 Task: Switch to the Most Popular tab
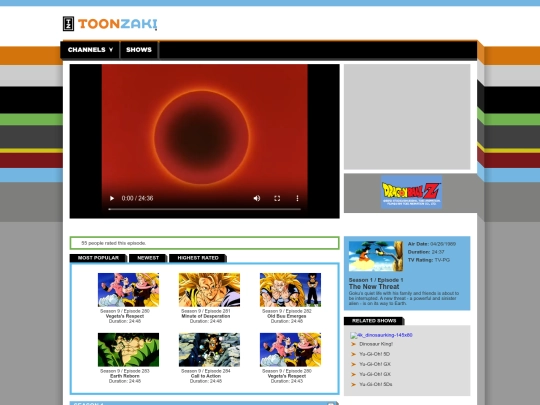tap(98, 258)
